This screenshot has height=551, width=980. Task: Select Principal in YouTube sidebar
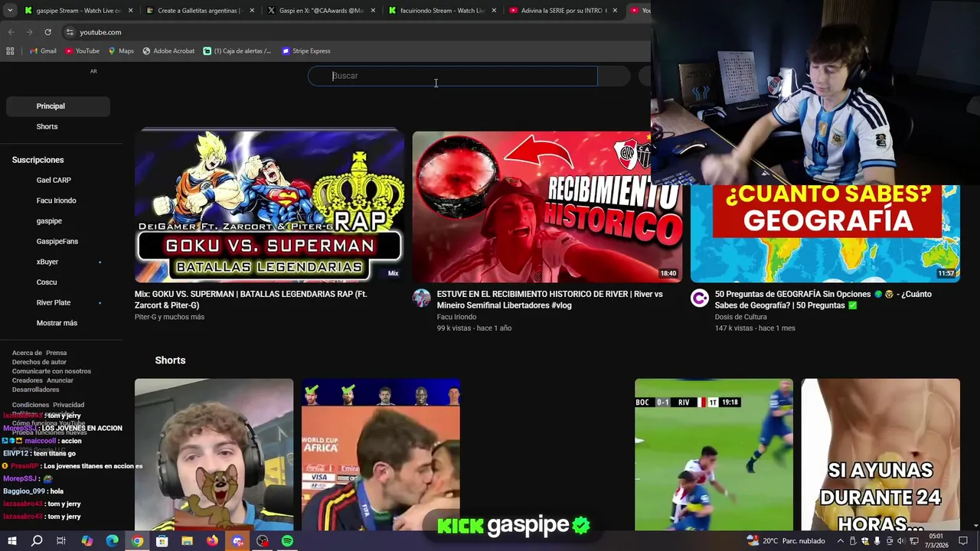[58, 106]
